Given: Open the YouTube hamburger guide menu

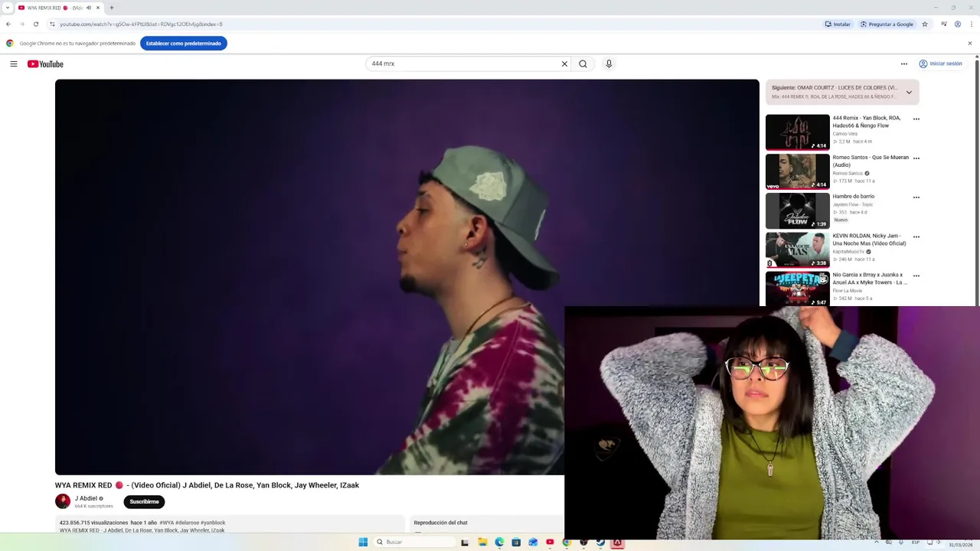Looking at the screenshot, I should coord(14,64).
